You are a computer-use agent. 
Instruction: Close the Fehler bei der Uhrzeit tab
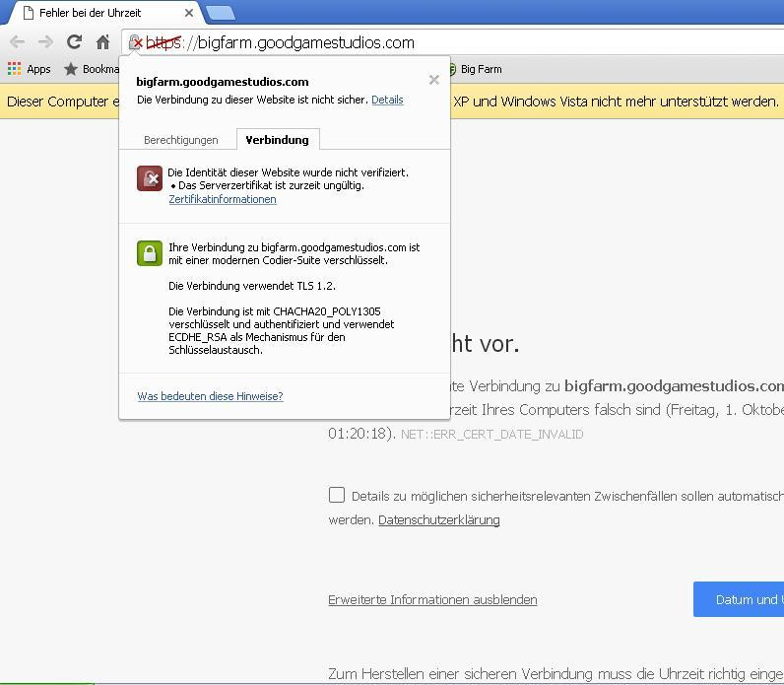pos(189,13)
